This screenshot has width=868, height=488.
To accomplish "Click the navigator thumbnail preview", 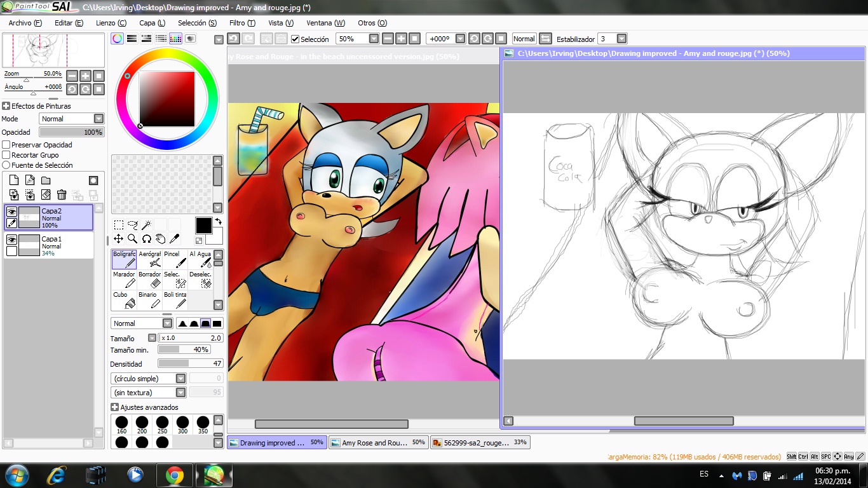I will click(53, 51).
